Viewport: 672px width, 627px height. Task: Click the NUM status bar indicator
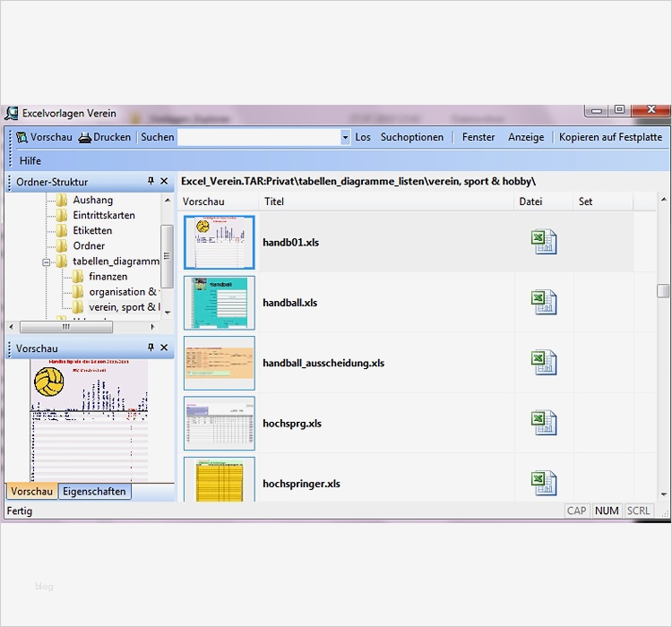[607, 511]
